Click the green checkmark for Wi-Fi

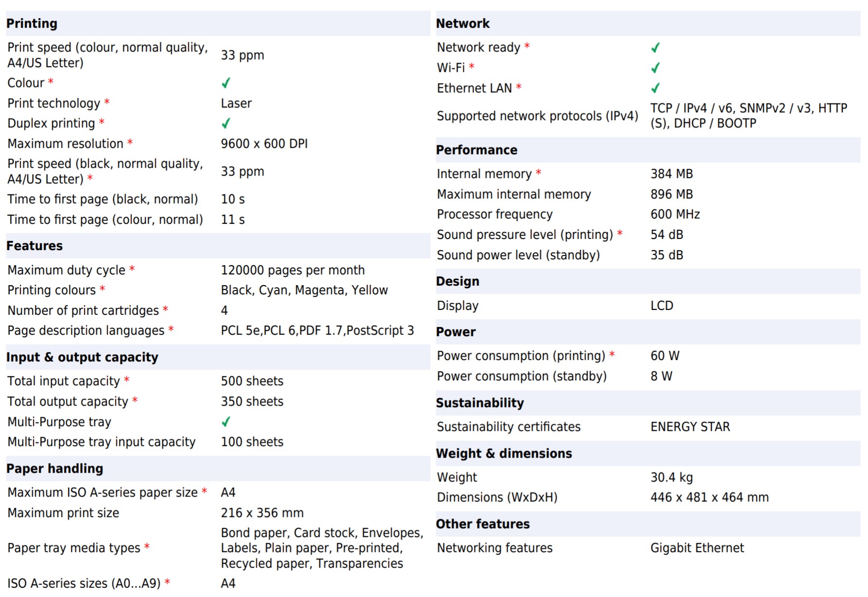(x=655, y=68)
